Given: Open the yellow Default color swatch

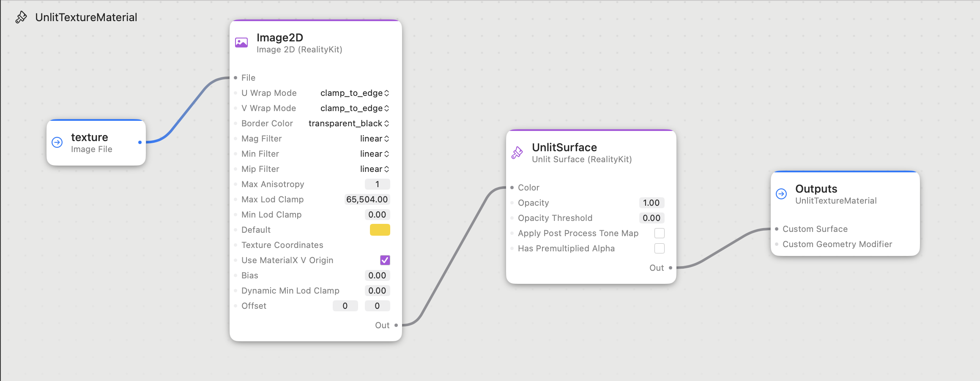Looking at the screenshot, I should coord(380,230).
